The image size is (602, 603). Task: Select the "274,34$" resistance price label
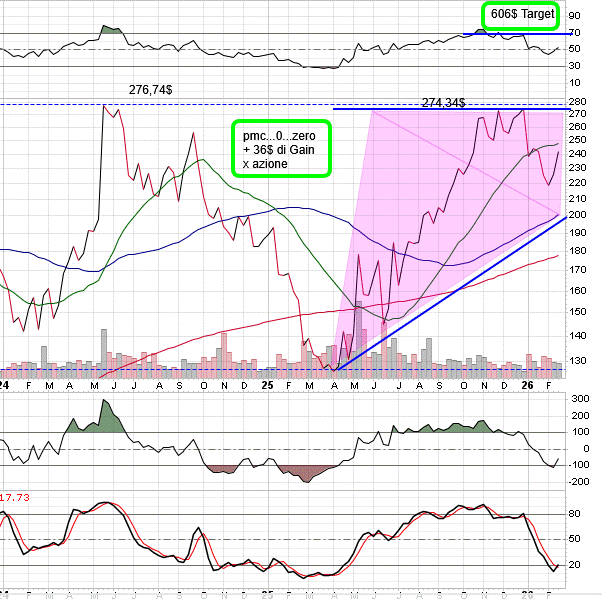[x=443, y=102]
